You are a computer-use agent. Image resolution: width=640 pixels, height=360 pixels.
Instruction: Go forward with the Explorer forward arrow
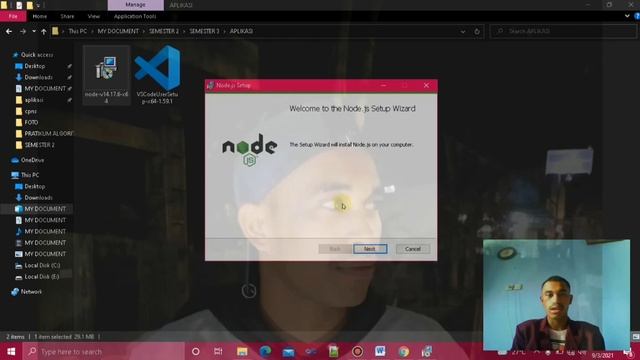click(x=23, y=31)
